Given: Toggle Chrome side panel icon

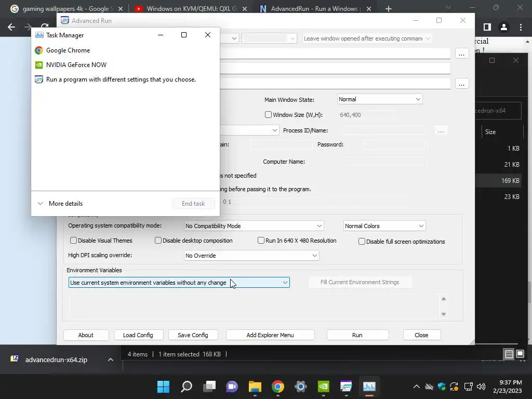Looking at the screenshot, I should [x=487, y=27].
